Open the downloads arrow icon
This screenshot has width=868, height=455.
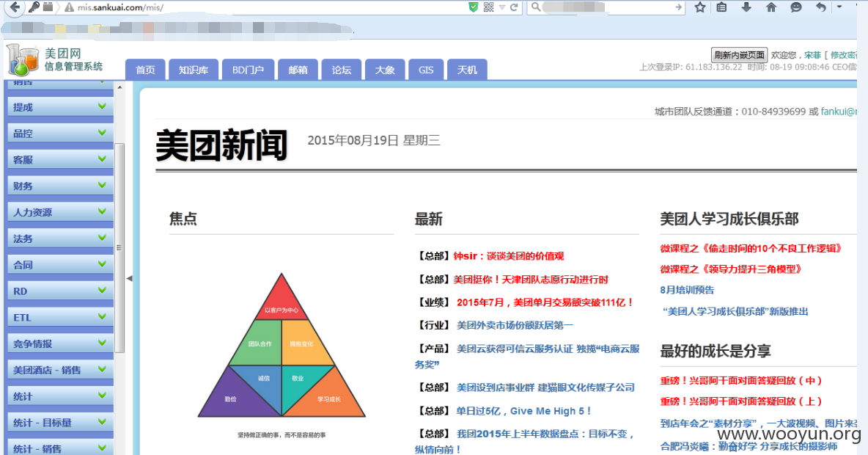click(x=746, y=7)
